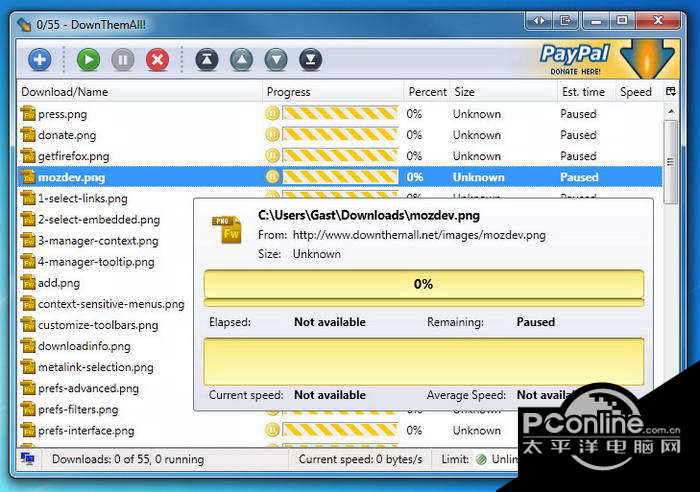
Task: Open the PayPal Donate Here banner
Action: point(606,59)
